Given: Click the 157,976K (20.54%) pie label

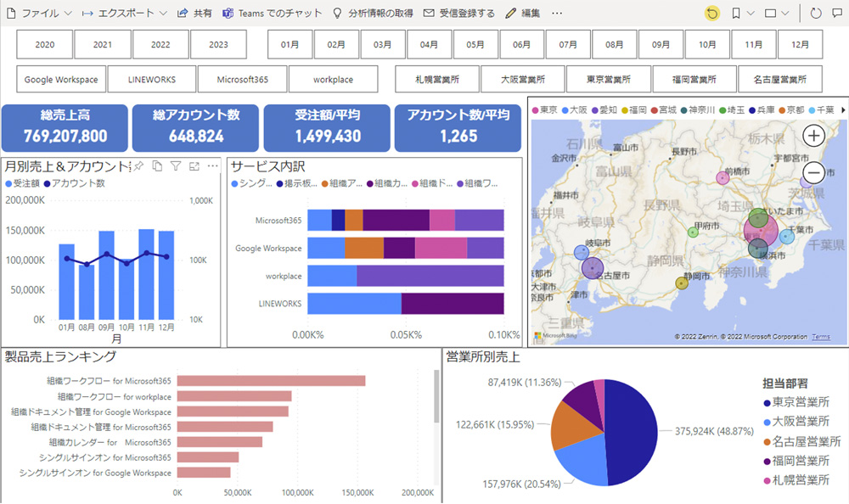Looking at the screenshot, I should pos(521,484).
